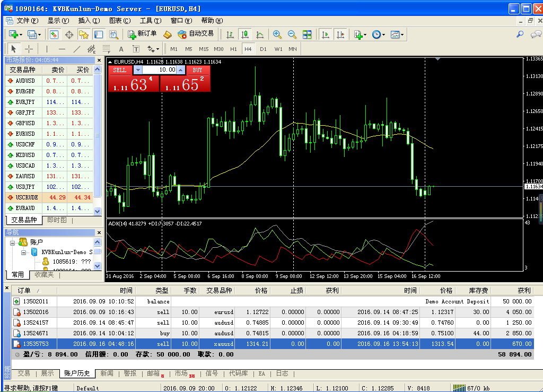Zoom out of the chart
Viewport: 543px width, 392px height.
(x=292, y=34)
